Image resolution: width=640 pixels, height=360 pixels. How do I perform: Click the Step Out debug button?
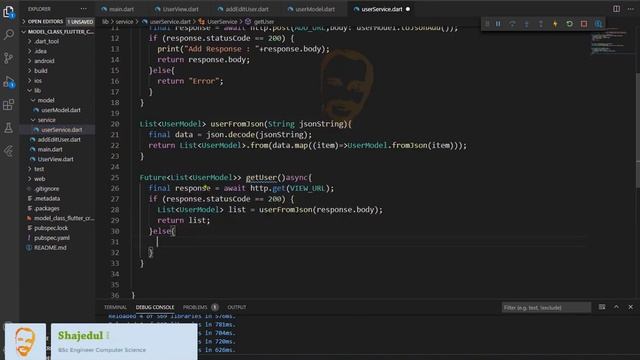[x=541, y=24]
